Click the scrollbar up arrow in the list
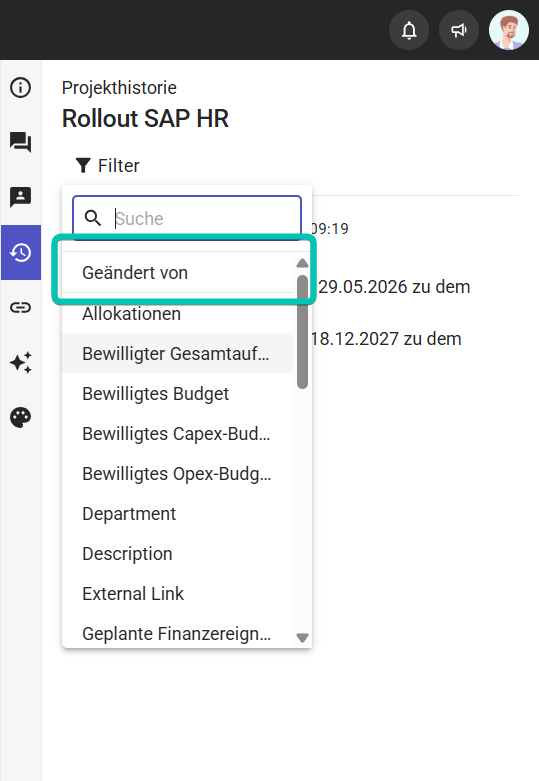This screenshot has width=539, height=781. (x=302, y=263)
